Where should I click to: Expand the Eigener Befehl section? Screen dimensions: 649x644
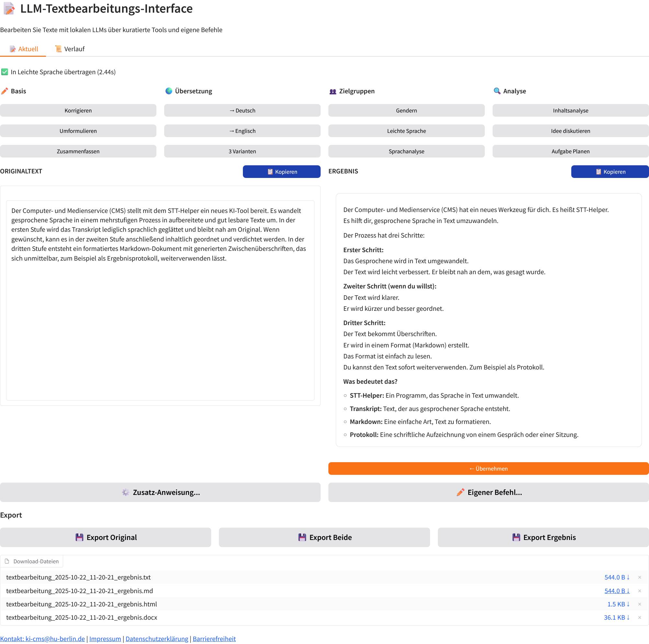click(488, 492)
